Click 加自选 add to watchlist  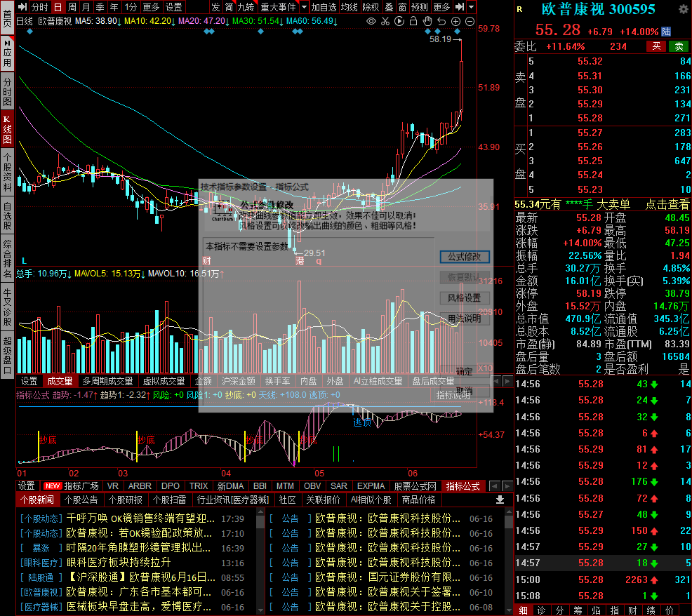coord(324,7)
